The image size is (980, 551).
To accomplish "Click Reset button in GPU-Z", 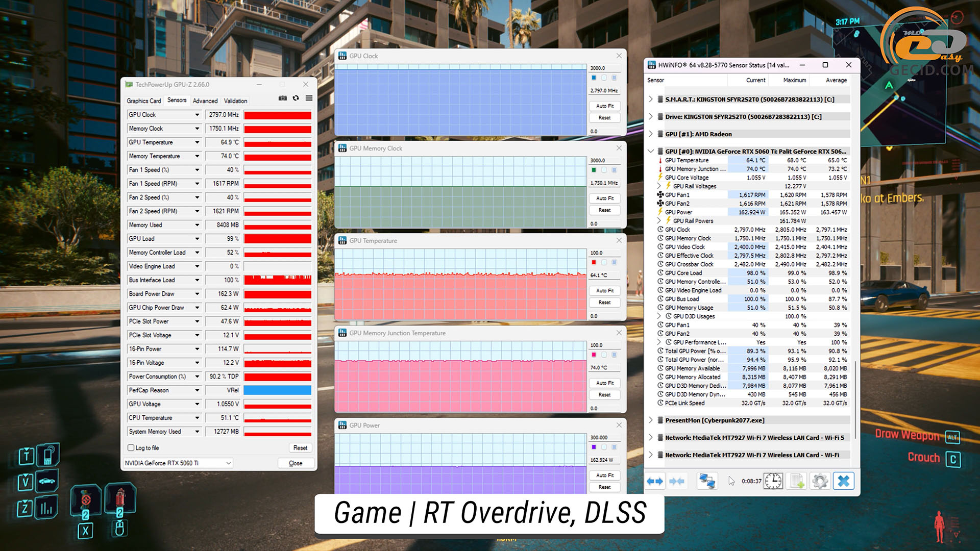I will click(300, 448).
